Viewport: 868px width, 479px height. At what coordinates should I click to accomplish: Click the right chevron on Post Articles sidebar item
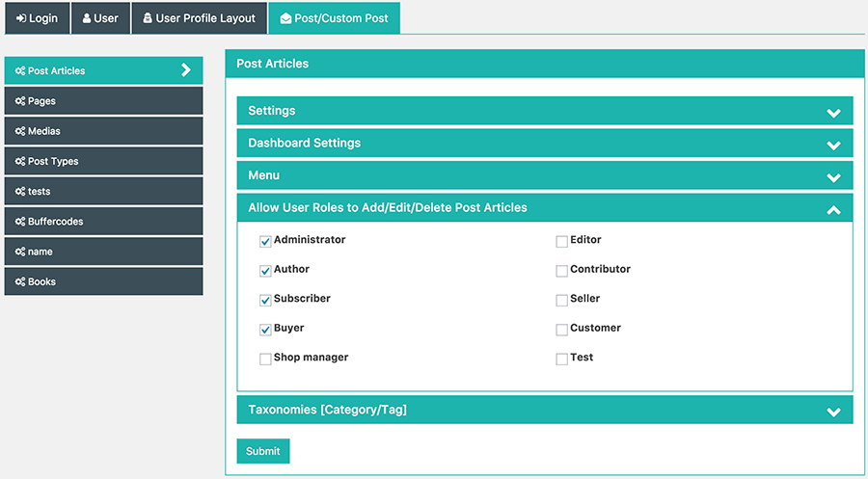pyautogui.click(x=186, y=69)
